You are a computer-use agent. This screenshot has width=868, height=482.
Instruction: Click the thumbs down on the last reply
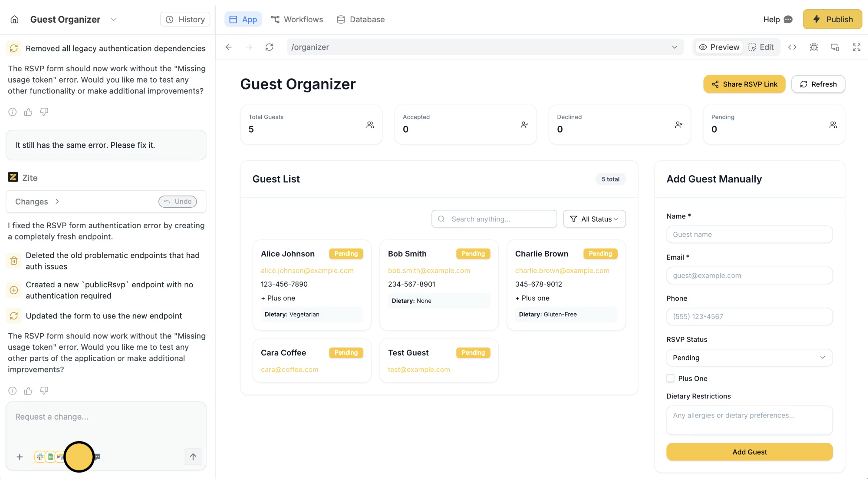pos(44,391)
